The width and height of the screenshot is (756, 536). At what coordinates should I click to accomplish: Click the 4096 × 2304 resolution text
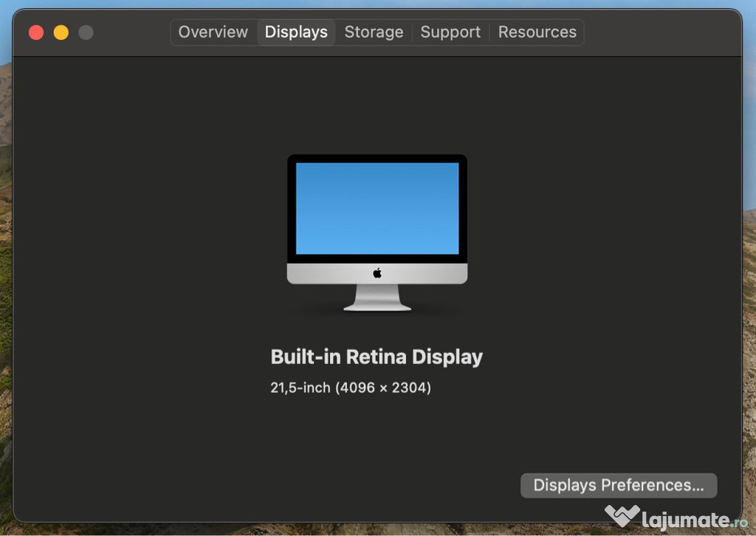[x=383, y=388]
